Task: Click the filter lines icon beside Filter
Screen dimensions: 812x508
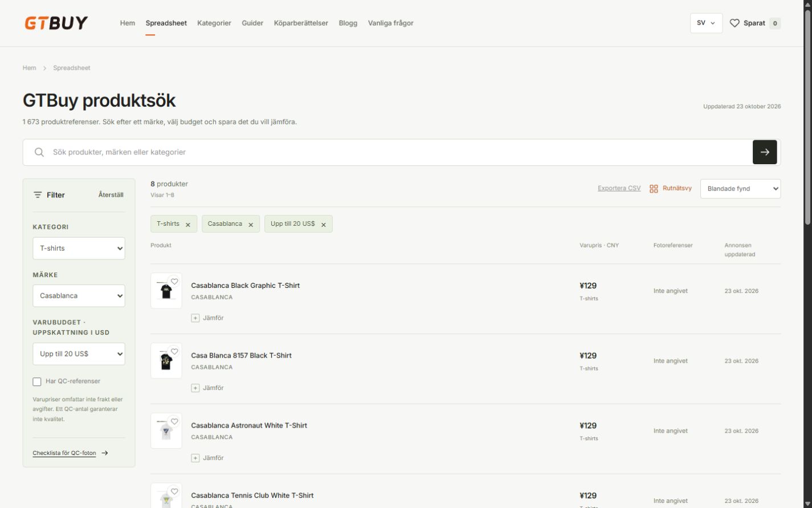Action: pos(38,195)
